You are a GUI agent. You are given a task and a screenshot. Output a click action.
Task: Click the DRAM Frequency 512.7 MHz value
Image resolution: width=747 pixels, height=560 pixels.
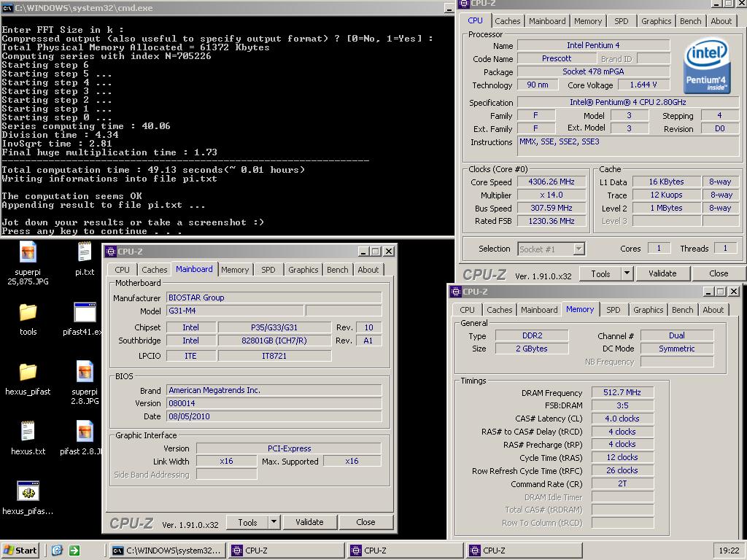click(622, 392)
